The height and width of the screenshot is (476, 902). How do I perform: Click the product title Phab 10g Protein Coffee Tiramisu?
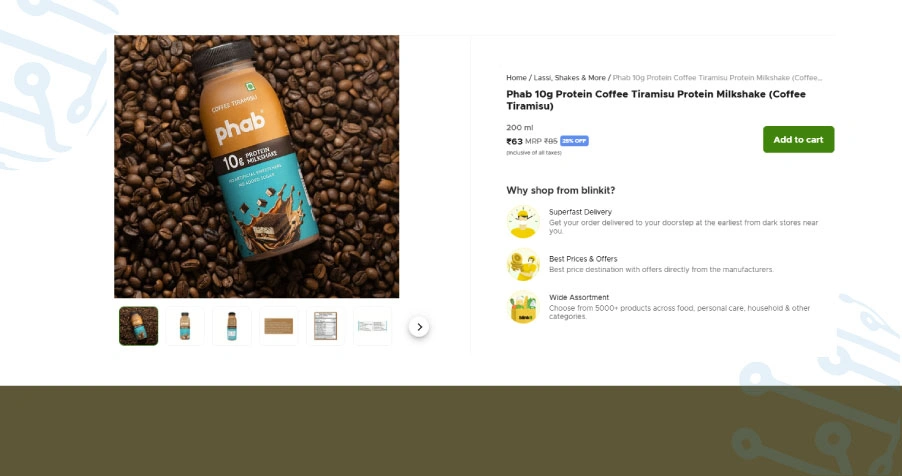pyautogui.click(x=656, y=100)
